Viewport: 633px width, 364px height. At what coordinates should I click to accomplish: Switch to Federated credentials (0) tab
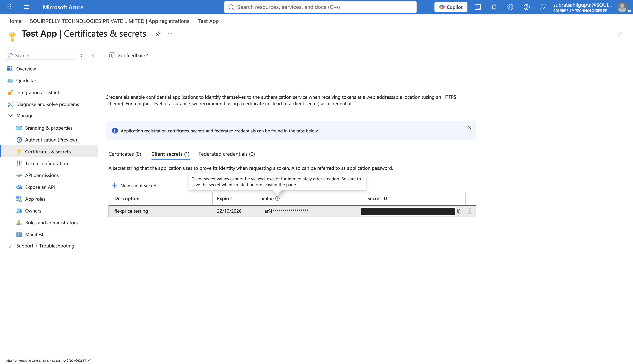click(x=226, y=154)
